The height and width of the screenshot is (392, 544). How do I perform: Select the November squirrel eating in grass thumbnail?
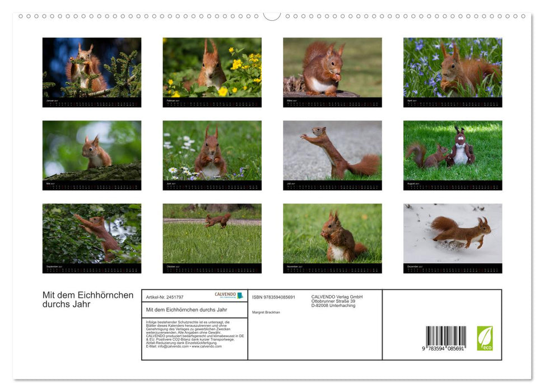[332, 239]
